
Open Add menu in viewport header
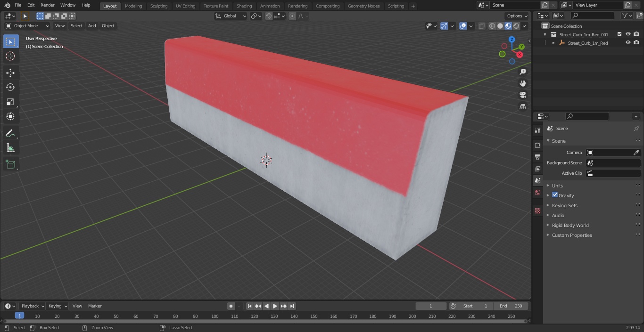tap(92, 26)
